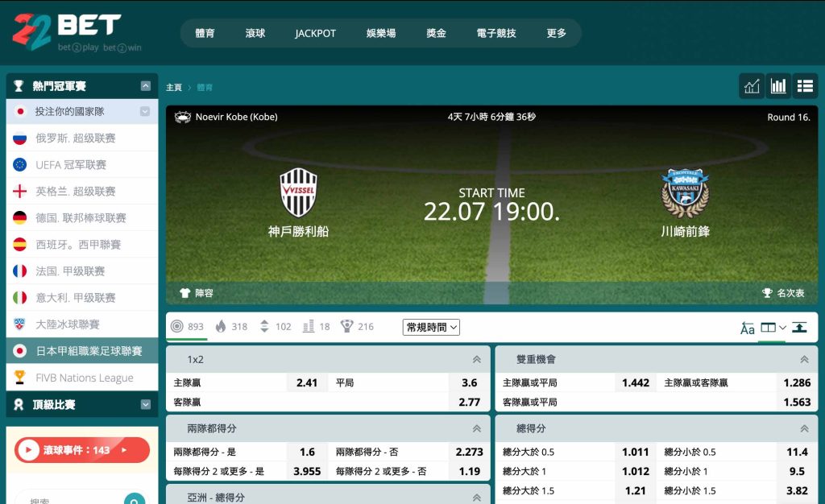This screenshot has height=504, width=825.
Task: Bet 客隊贏 at odds 2.77
Action: click(470, 402)
